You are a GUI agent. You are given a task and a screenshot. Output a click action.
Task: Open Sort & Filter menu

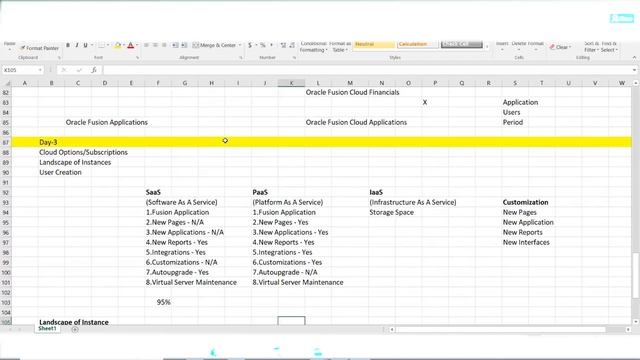(x=591, y=47)
